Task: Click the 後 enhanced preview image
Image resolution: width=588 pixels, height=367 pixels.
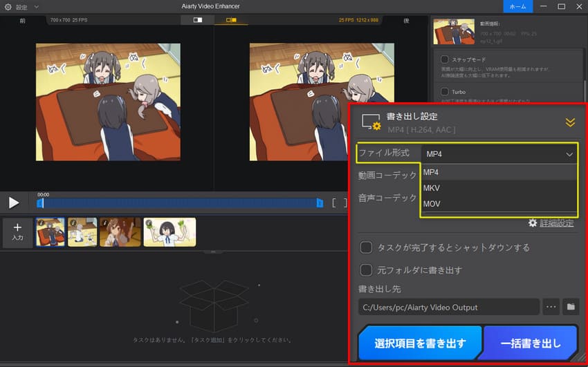Action: point(322,102)
